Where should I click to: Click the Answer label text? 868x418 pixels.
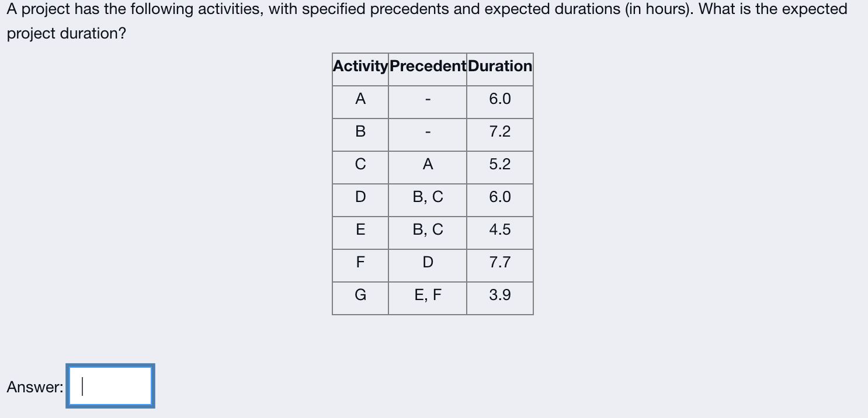click(x=33, y=385)
